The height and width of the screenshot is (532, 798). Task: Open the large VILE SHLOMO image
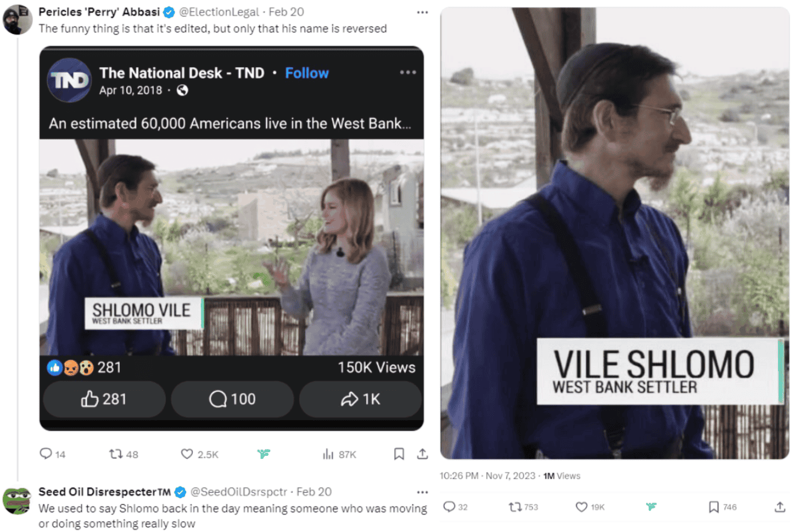615,233
